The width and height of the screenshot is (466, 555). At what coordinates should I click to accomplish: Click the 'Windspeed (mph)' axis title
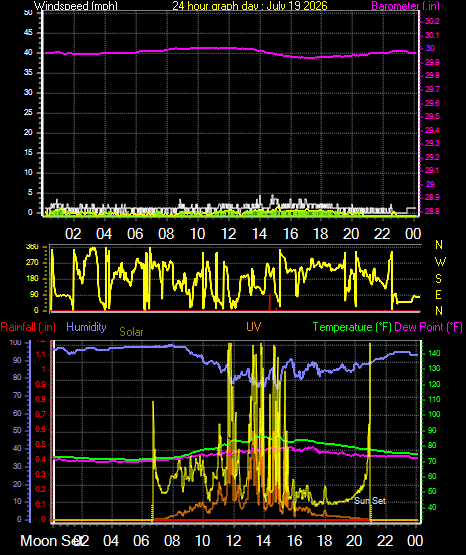pyautogui.click(x=76, y=5)
